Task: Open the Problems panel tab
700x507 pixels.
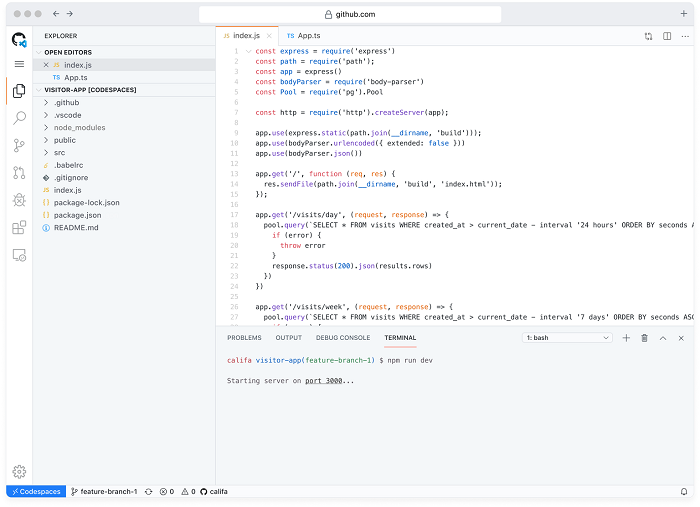Action: [x=244, y=338]
